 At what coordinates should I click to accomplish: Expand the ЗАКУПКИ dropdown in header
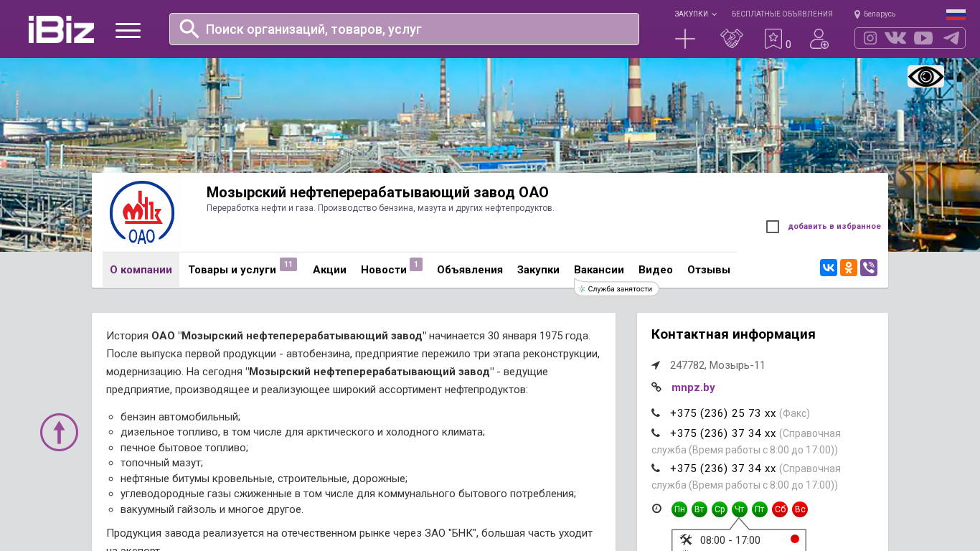[695, 14]
